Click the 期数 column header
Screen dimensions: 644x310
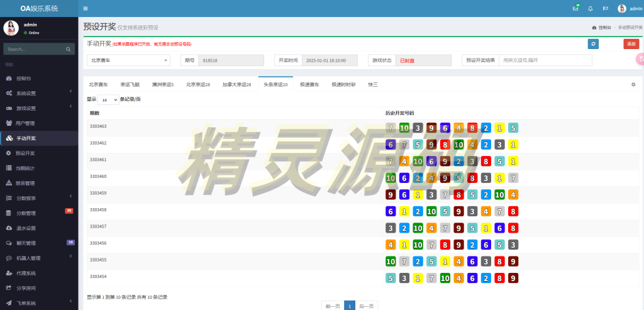[x=235, y=113]
